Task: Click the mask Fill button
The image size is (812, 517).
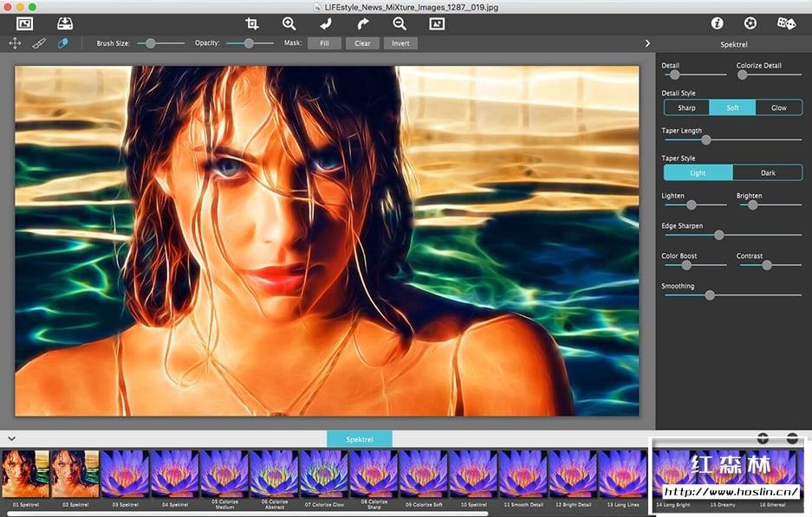Action: [324, 43]
